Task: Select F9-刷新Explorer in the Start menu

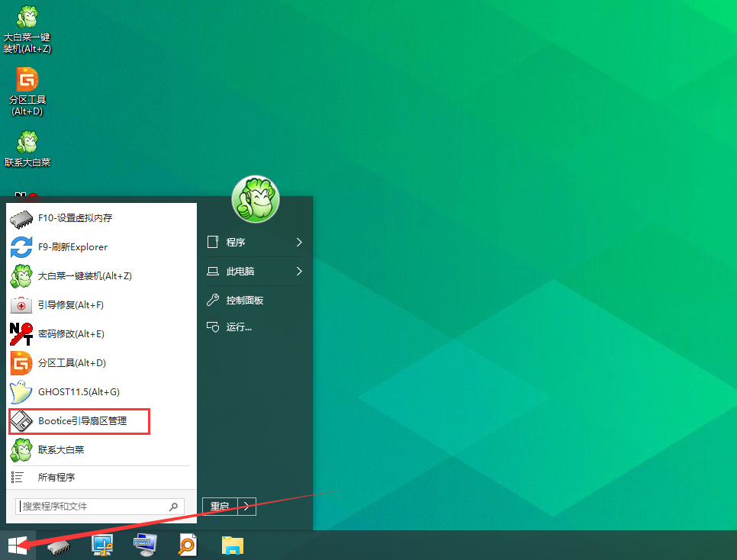Action: (101, 247)
